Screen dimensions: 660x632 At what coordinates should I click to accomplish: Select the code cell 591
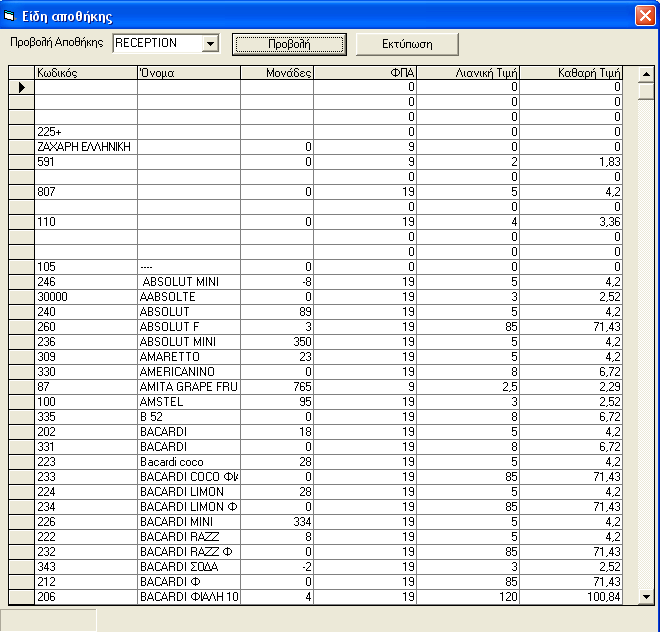(x=86, y=162)
